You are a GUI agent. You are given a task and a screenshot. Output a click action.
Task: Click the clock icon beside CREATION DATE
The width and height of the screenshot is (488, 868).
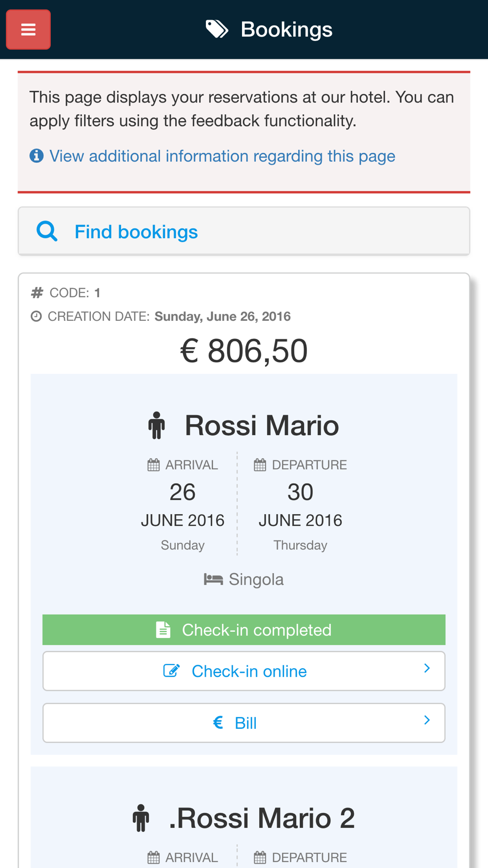pos(36,316)
